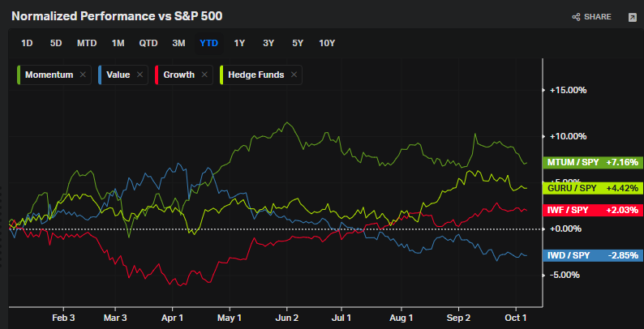Click the Growth legend label
Viewport: 644px width, 329px height.
[178, 75]
